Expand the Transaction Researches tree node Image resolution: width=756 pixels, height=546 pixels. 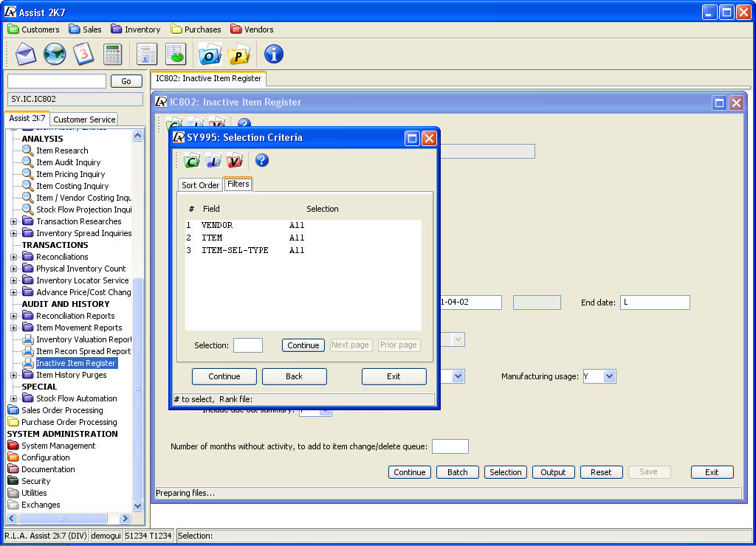13,221
